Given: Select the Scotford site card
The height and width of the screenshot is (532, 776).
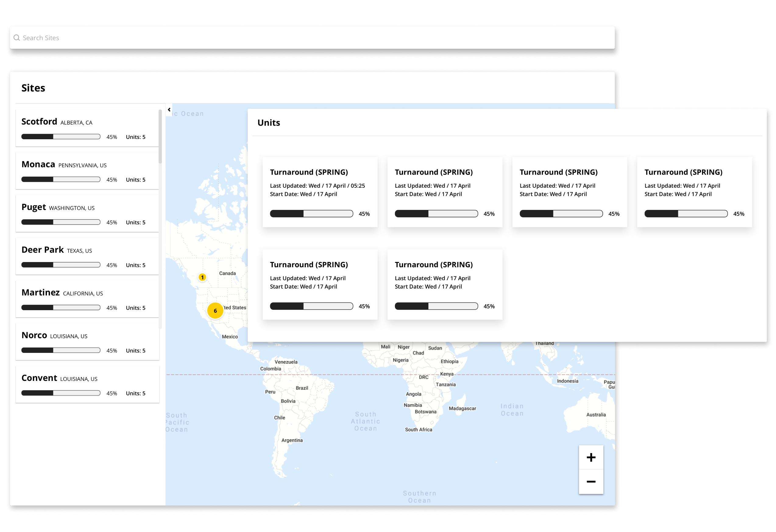Looking at the screenshot, I should pos(87,128).
